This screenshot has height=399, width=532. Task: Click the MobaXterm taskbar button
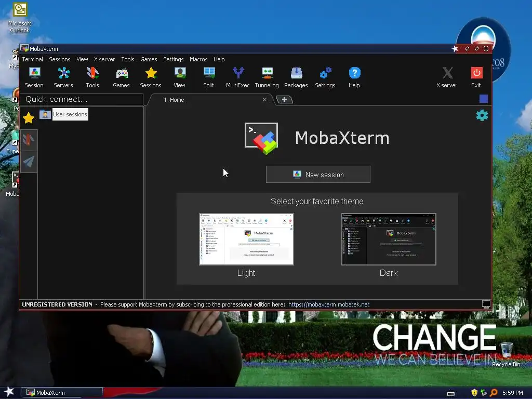click(x=62, y=393)
